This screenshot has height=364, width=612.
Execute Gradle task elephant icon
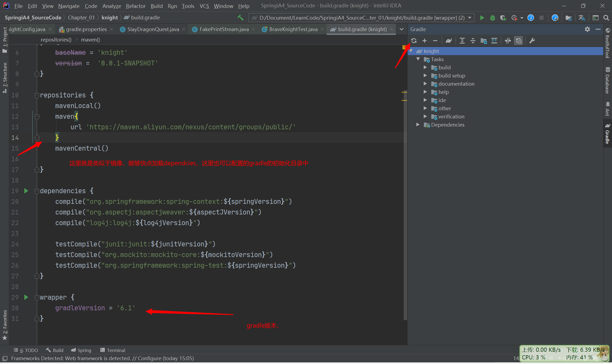[x=449, y=41]
